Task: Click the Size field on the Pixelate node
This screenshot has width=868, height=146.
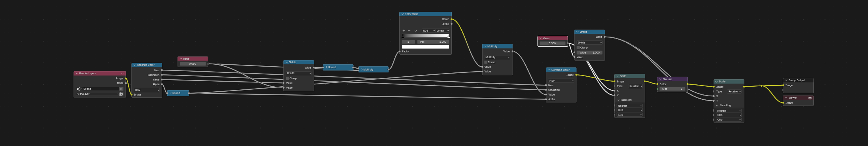Action: pyautogui.click(x=672, y=89)
